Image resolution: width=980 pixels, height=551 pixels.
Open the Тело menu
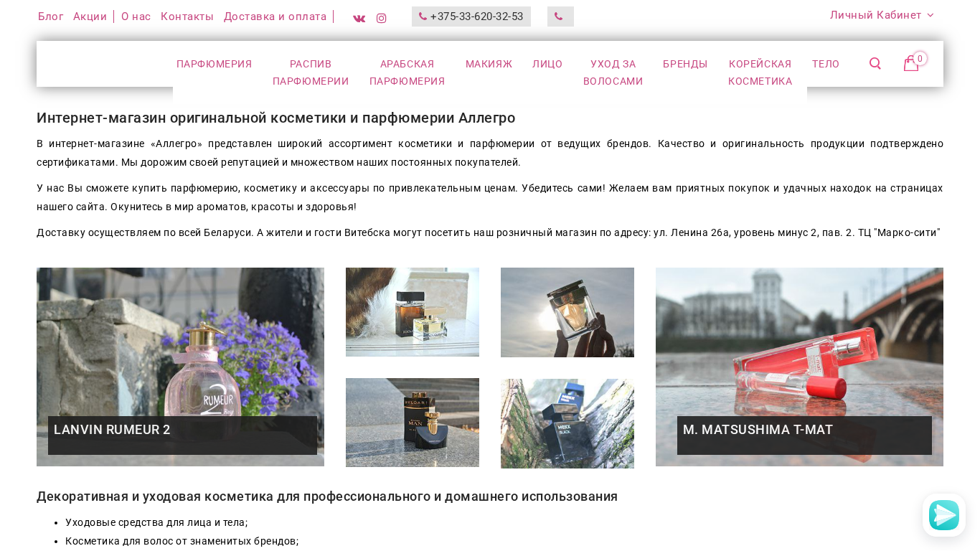(826, 64)
